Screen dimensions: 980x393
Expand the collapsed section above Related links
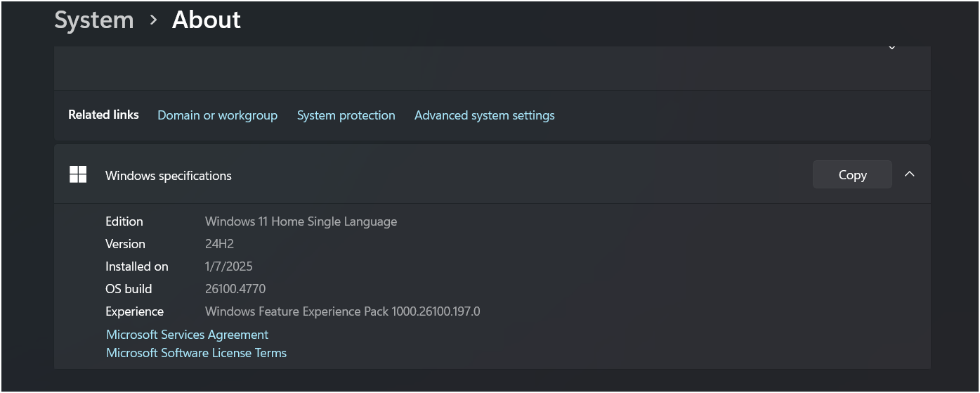pos(891,48)
